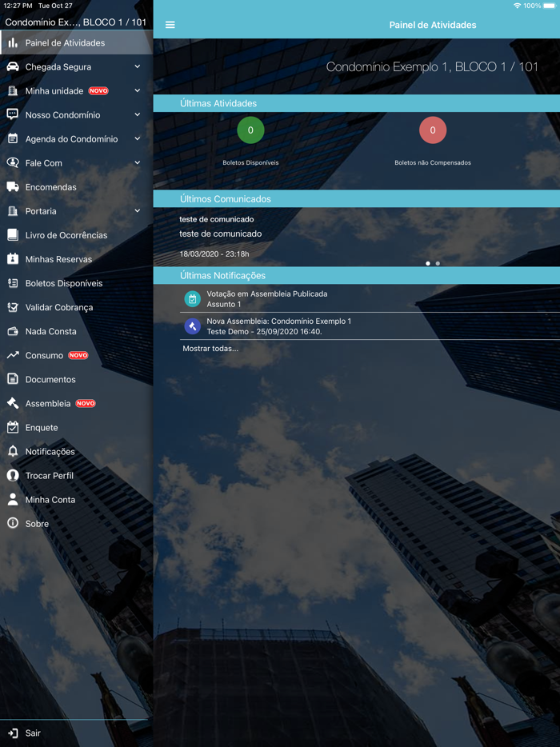Click the gavel icon beside Assembleia
Image resolution: width=560 pixels, height=747 pixels.
tap(13, 404)
